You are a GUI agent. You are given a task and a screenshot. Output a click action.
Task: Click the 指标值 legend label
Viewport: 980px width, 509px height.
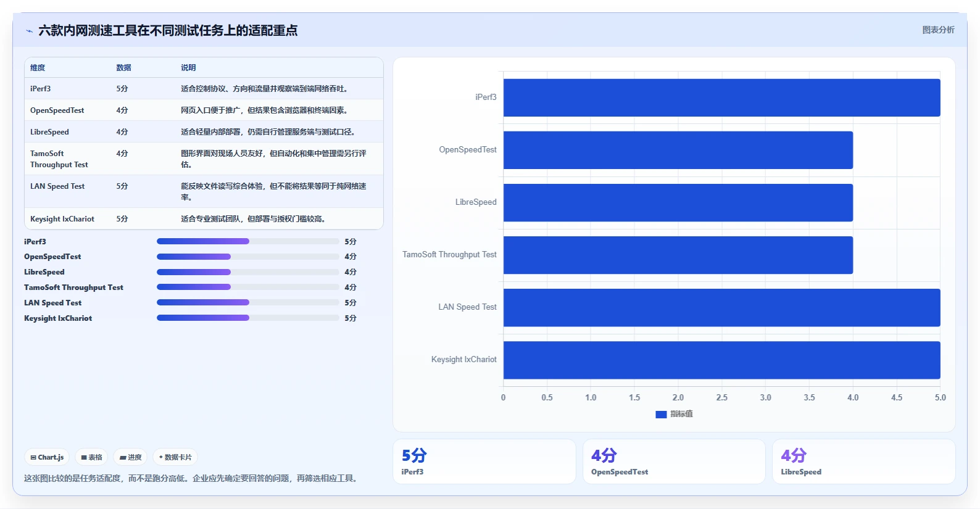pos(681,414)
